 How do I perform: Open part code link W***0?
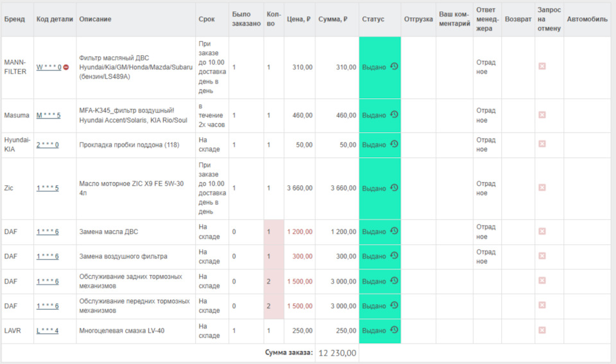click(49, 67)
